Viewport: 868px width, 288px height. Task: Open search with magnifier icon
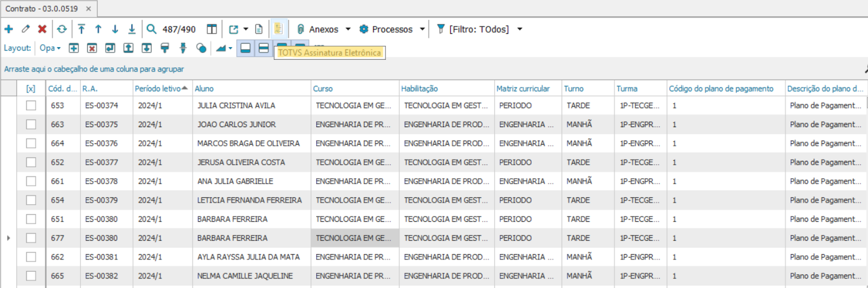click(x=152, y=29)
